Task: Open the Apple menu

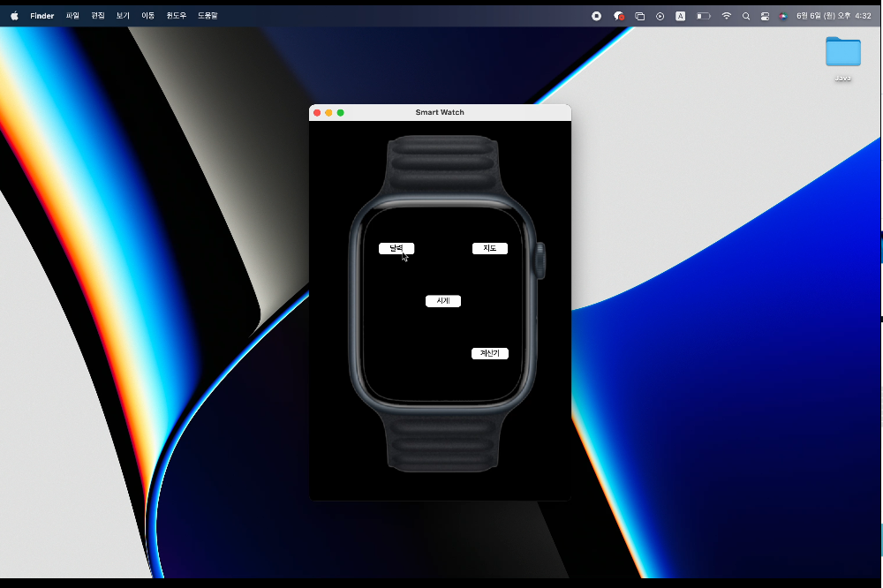Action: tap(13, 15)
